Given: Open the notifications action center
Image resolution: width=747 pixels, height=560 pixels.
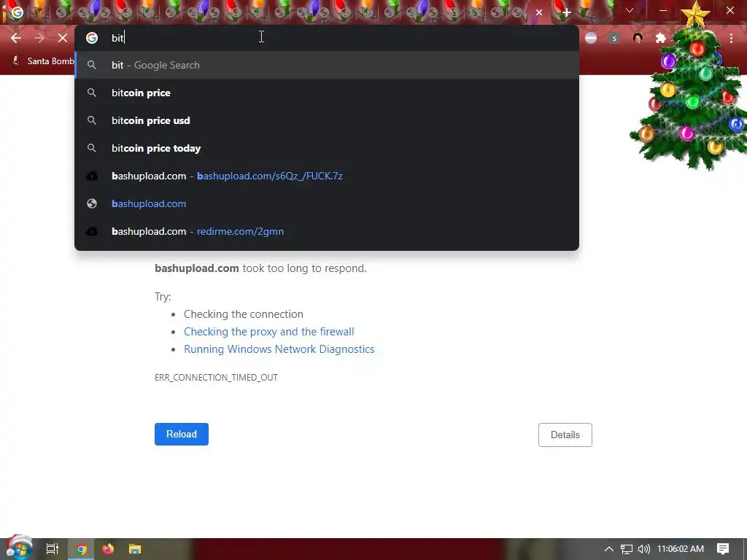Looking at the screenshot, I should click(x=723, y=549).
